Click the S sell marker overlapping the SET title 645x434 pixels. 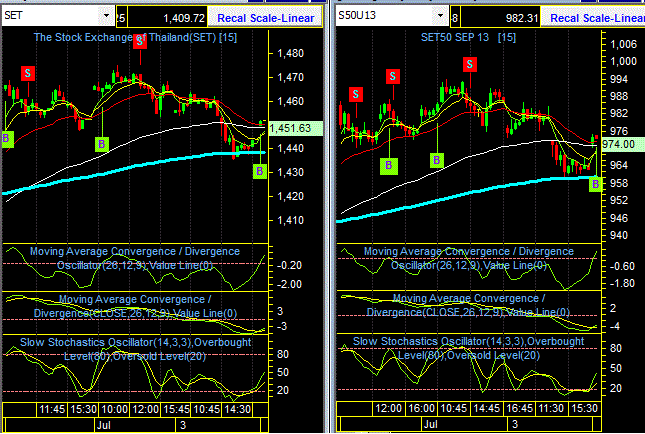pyautogui.click(x=140, y=41)
